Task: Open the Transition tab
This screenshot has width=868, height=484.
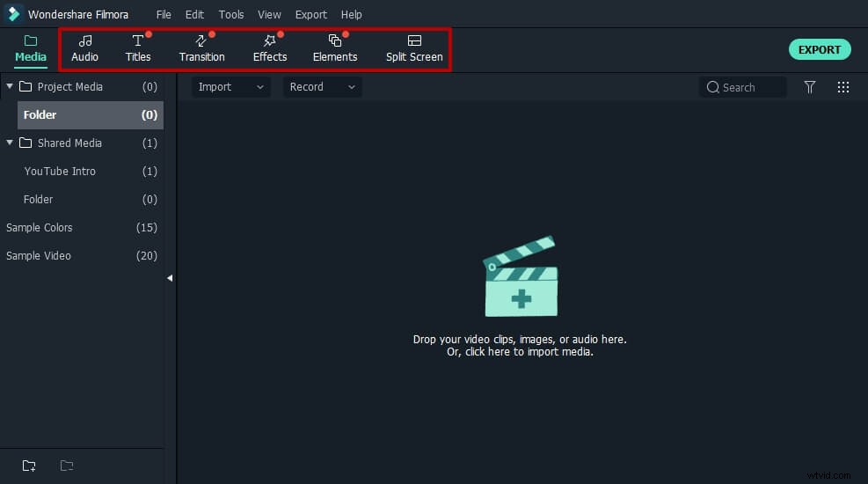Action: click(x=201, y=48)
